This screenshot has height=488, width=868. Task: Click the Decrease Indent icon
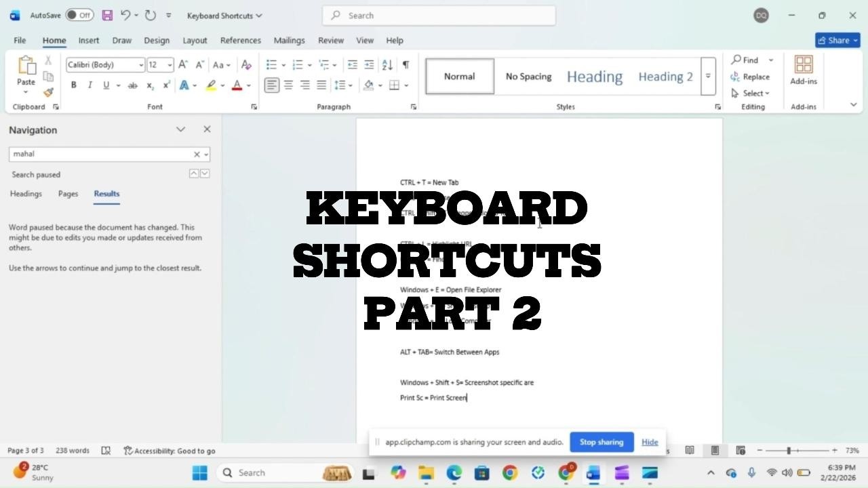[353, 64]
